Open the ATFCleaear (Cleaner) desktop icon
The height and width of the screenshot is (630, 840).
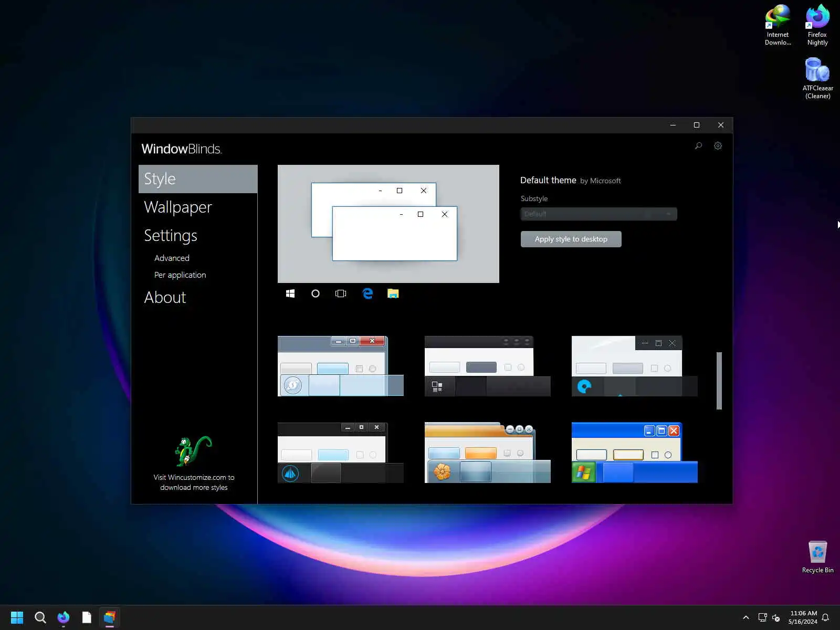point(817,78)
